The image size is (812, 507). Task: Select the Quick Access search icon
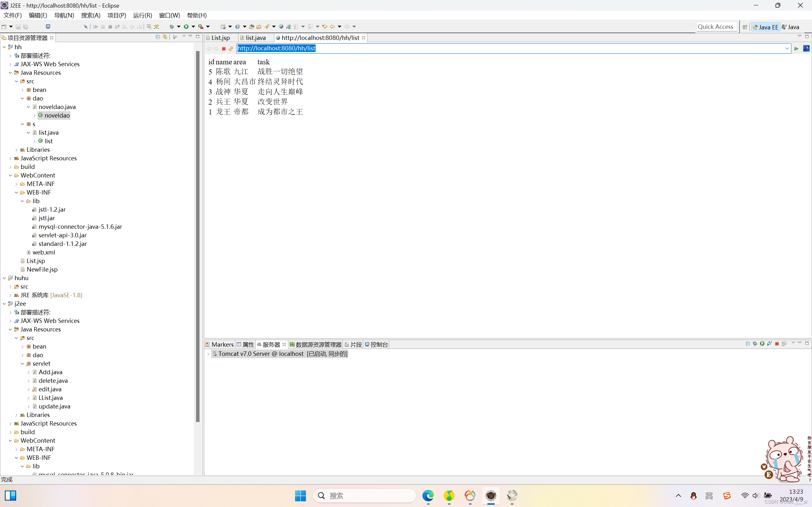point(715,26)
